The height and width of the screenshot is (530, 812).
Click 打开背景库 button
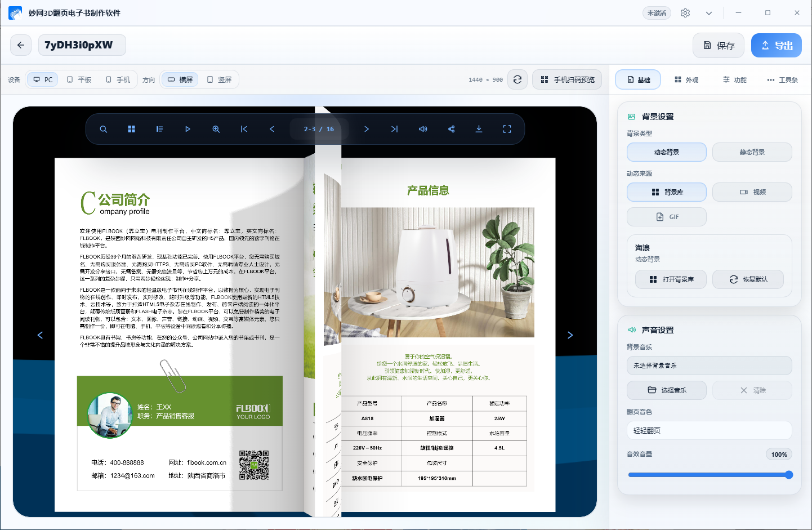pyautogui.click(x=671, y=279)
